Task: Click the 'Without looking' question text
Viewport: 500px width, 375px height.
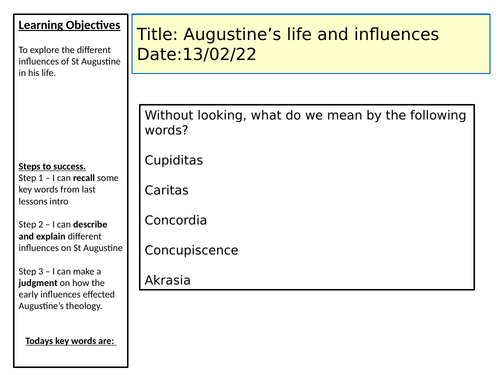Action: coord(305,122)
